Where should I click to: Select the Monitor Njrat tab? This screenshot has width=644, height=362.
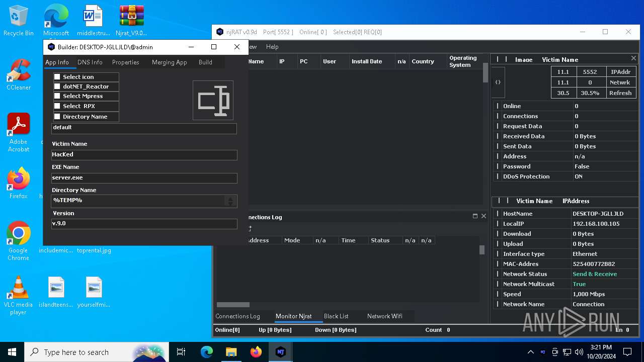[294, 316]
